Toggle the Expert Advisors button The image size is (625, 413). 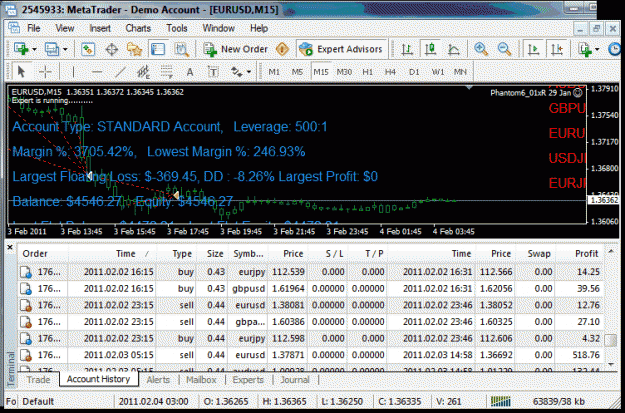tap(341, 49)
